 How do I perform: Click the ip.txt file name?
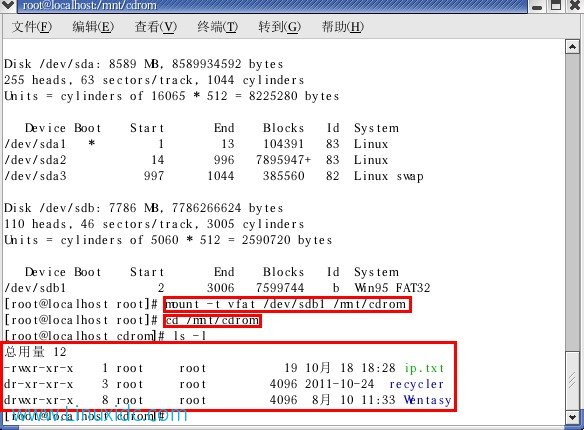click(x=424, y=368)
